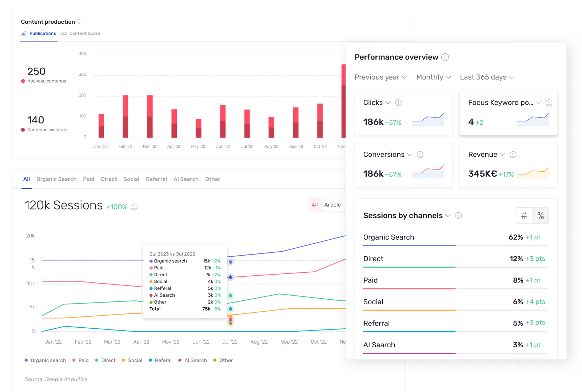Click Total row in sessions tooltip
Image resolution: width=582 pixels, height=392 pixels.
(185, 309)
